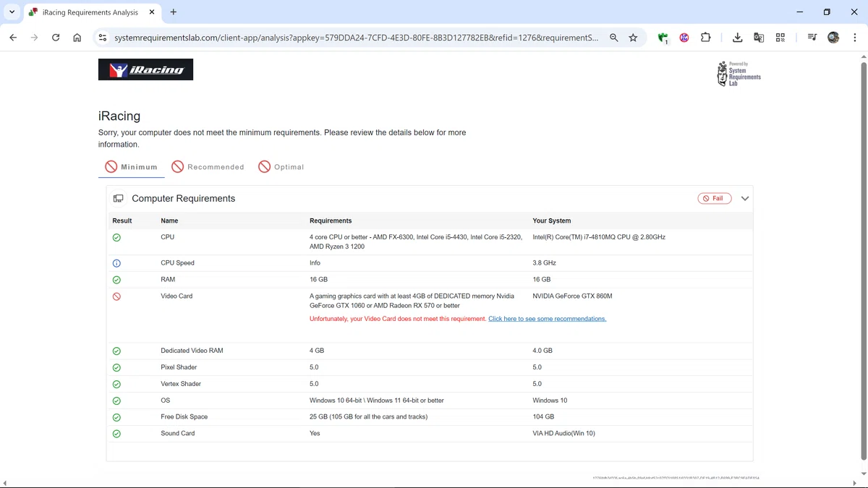Switch to the Optimal tab

281,167
